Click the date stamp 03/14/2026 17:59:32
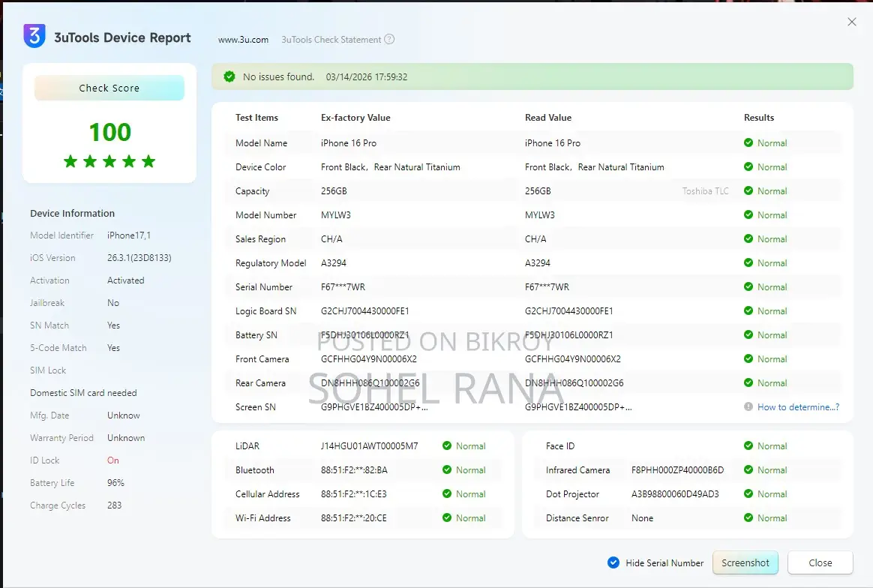Screen dimensions: 873x588 pos(366,76)
